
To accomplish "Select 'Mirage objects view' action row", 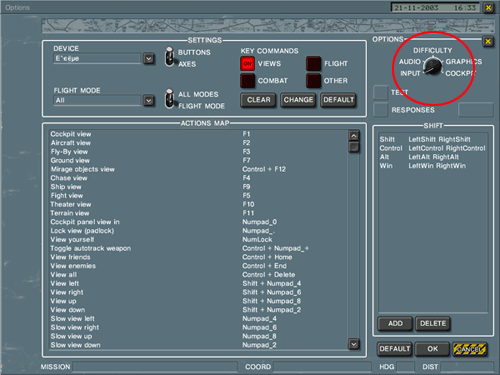I will pos(198,169).
